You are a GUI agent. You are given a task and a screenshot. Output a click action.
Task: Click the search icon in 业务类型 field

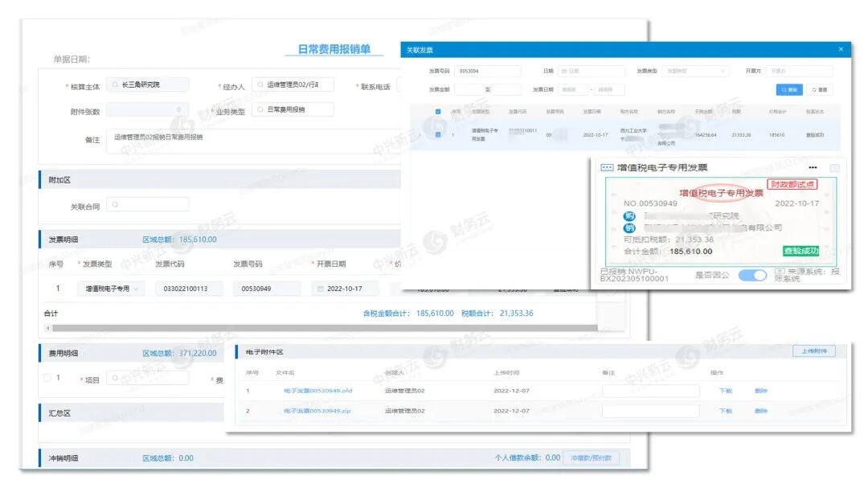pos(260,109)
